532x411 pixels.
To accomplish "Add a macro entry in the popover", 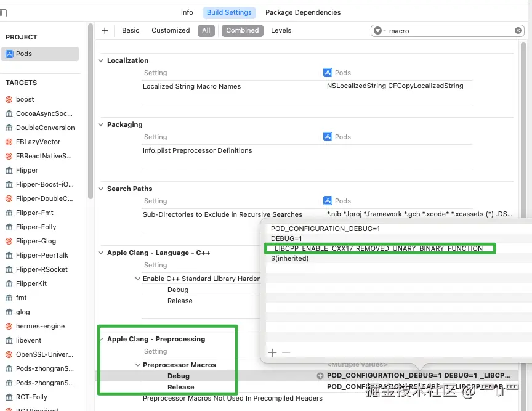I will tap(272, 352).
